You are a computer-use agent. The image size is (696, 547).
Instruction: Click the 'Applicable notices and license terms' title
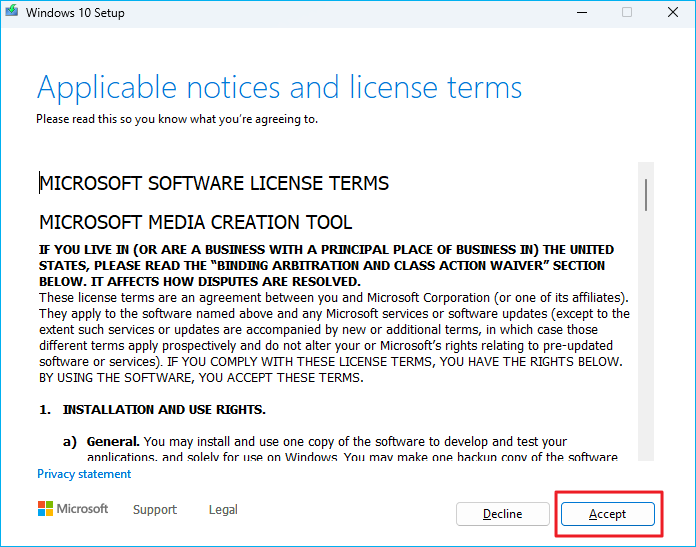click(x=279, y=88)
